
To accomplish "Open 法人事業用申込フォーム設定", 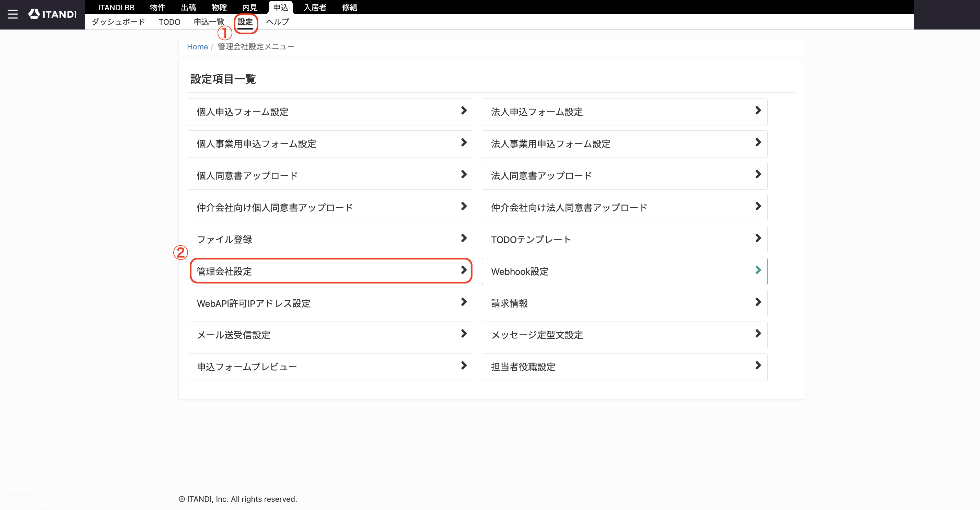I will pyautogui.click(x=624, y=144).
